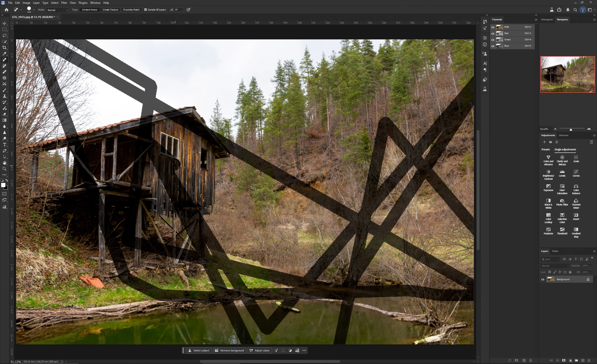Open the Filter menu

64,3
